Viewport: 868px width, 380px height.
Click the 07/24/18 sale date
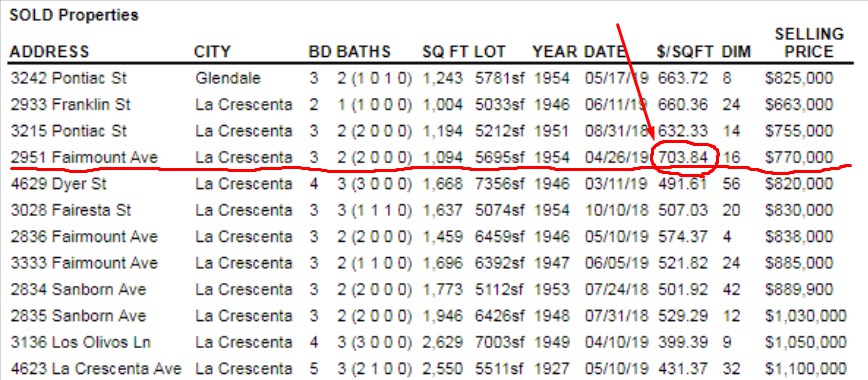pyautogui.click(x=617, y=289)
